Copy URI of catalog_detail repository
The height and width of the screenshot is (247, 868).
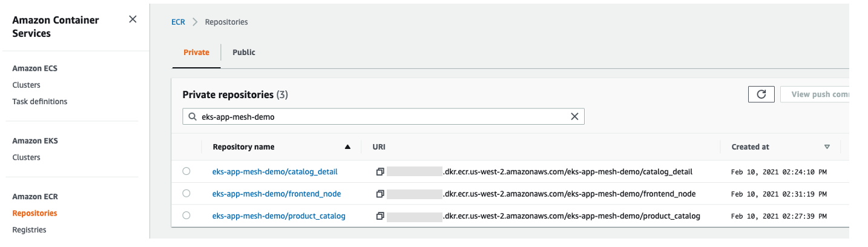[380, 172]
